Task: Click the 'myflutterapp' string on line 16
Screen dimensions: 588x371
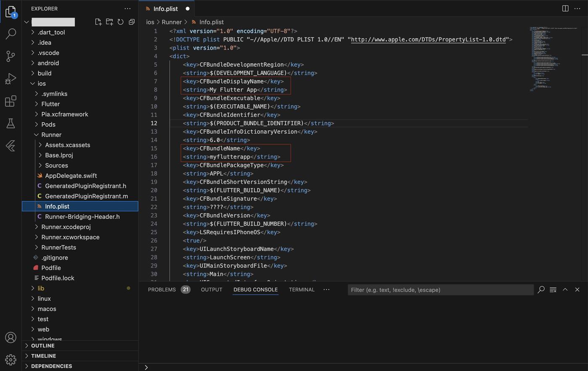Action: (230, 157)
